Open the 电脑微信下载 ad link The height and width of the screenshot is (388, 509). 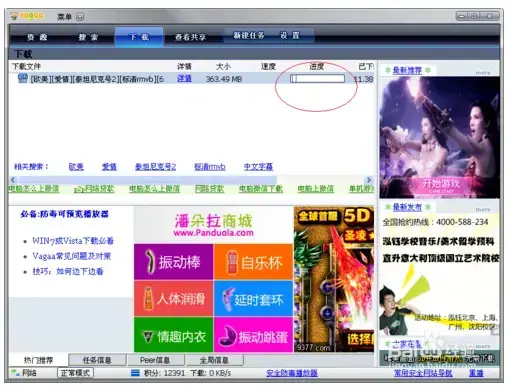tap(261, 189)
